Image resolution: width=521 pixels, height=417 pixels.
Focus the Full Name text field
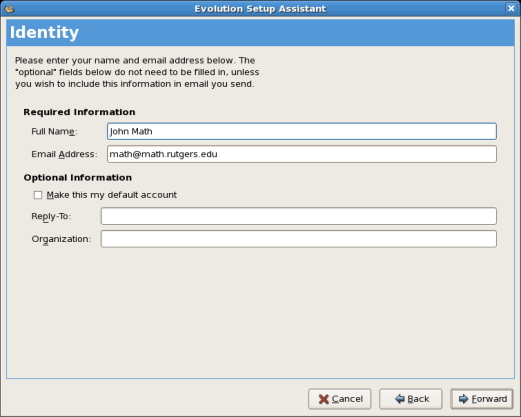tap(302, 131)
